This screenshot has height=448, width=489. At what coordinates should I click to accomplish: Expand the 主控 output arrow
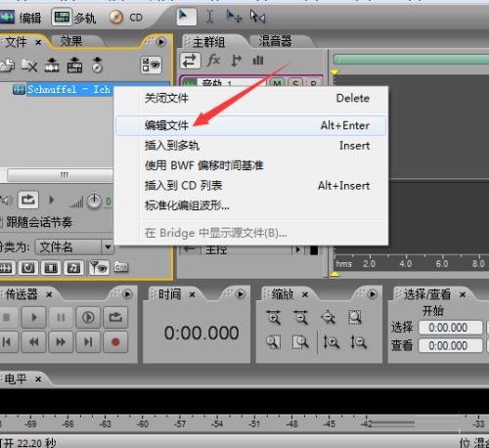[x=297, y=249]
